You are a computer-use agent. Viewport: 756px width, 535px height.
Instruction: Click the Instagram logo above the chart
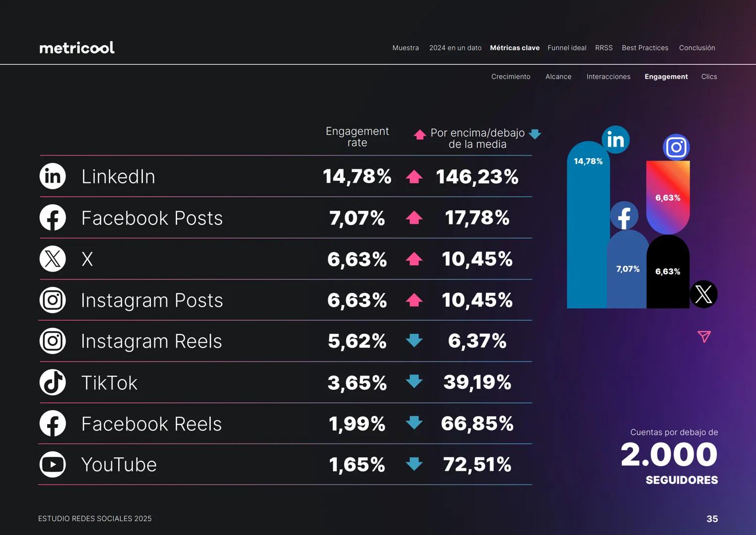point(676,147)
